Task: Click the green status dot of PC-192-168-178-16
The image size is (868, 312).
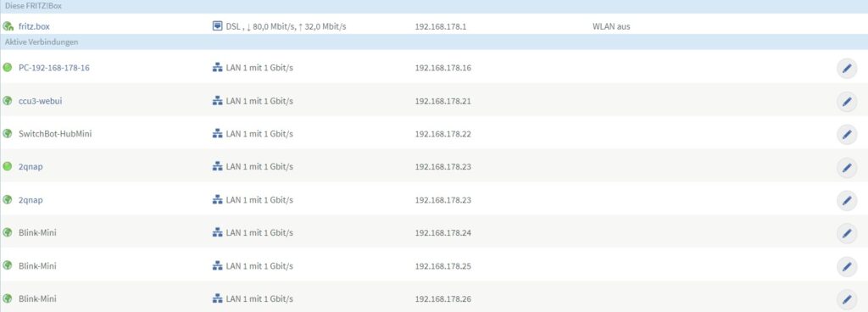Action: click(7, 68)
